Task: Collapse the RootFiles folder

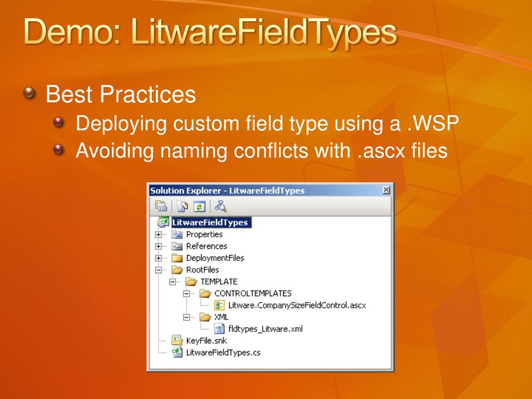Action: click(158, 270)
